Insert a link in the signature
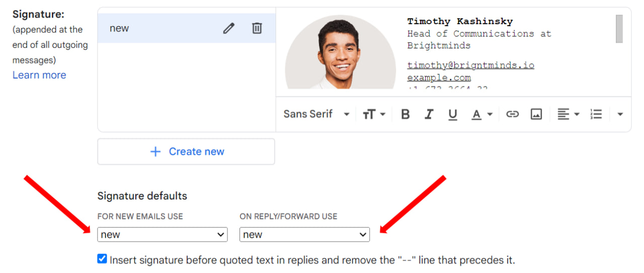Screen dimensions: 644x273 (x=512, y=114)
